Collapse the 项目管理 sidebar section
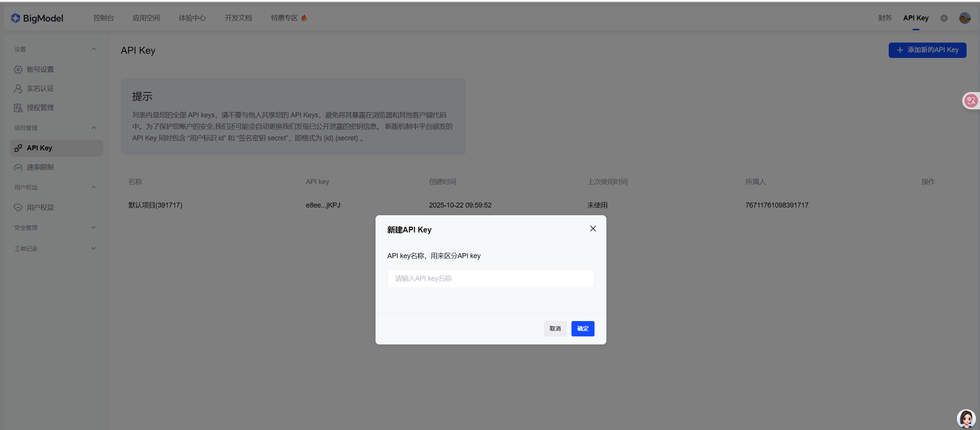 [94, 128]
